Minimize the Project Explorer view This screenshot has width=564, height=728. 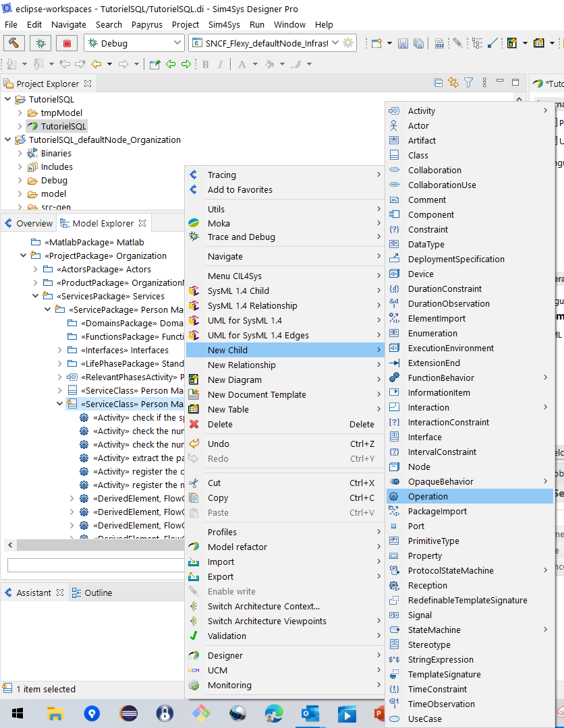tap(500, 82)
